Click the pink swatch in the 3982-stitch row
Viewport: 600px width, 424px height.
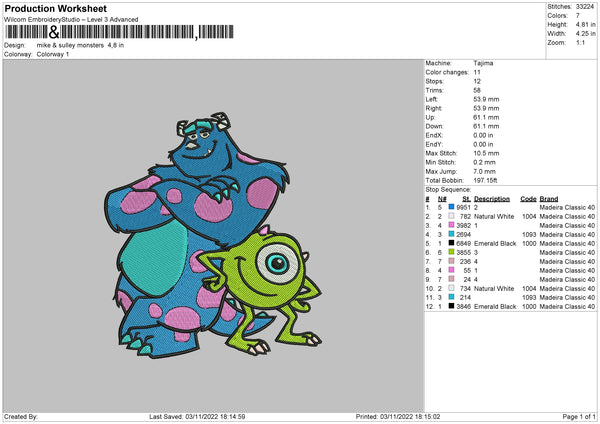451,225
